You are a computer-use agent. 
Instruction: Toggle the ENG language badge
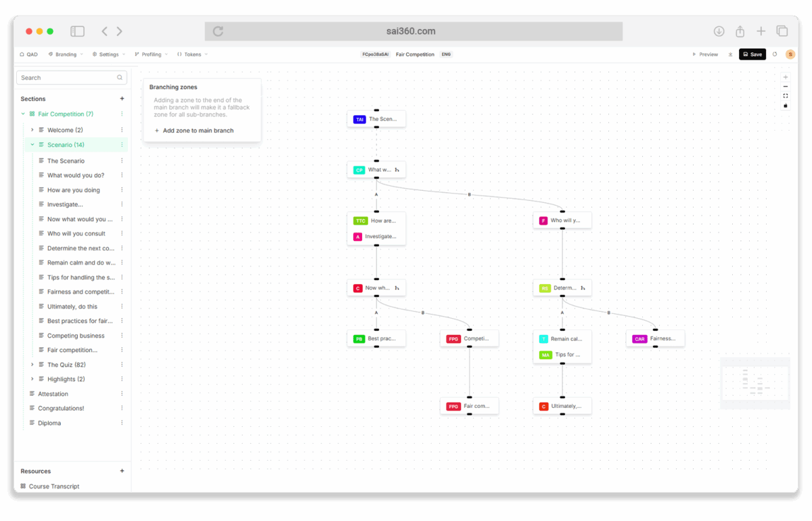[x=446, y=55]
